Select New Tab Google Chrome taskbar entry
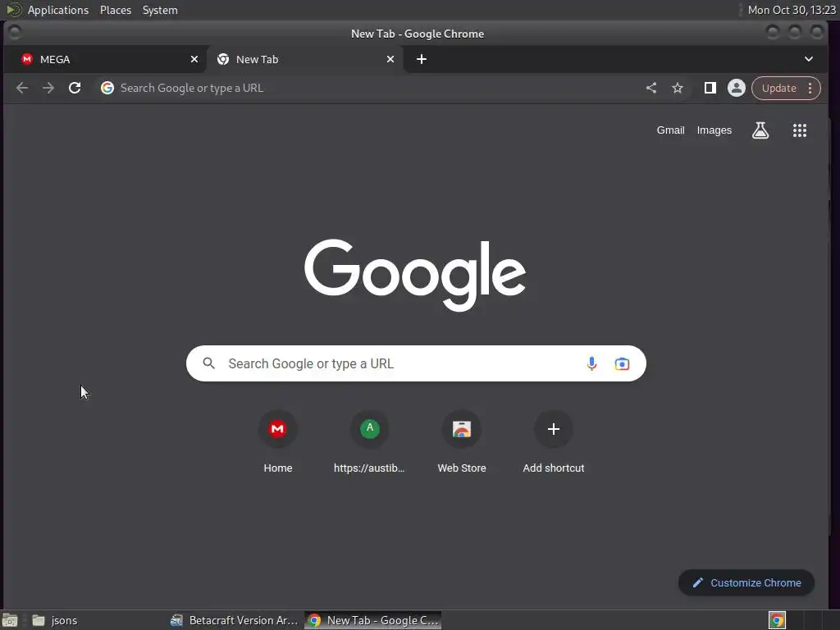The image size is (840, 630). (x=373, y=620)
